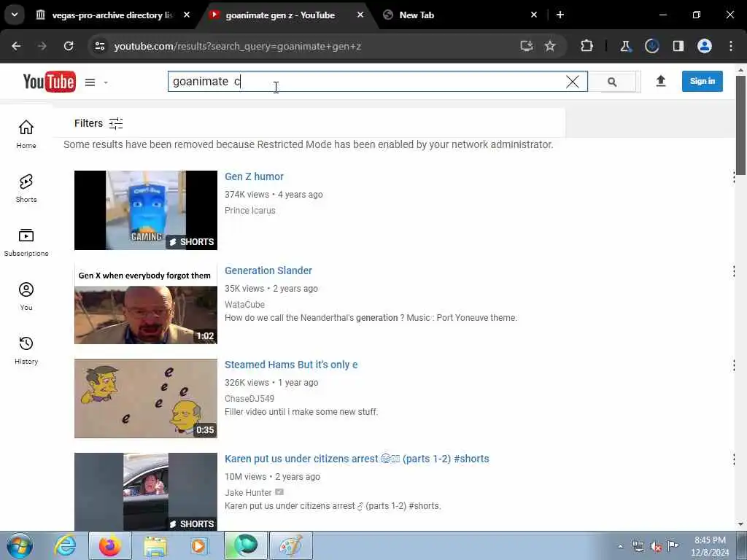Click the upload arrow icon
This screenshot has width=747, height=560.
pyautogui.click(x=660, y=82)
